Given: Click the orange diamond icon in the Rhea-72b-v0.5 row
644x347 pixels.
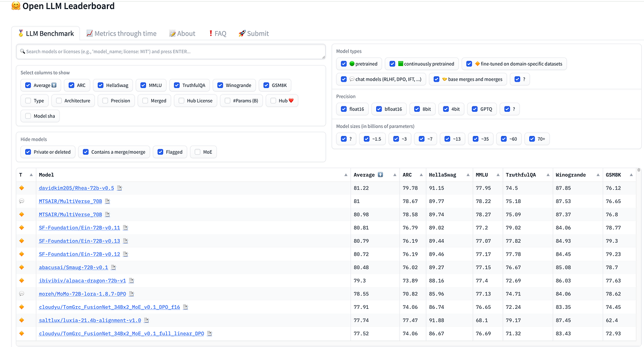Looking at the screenshot, I should click(21, 188).
